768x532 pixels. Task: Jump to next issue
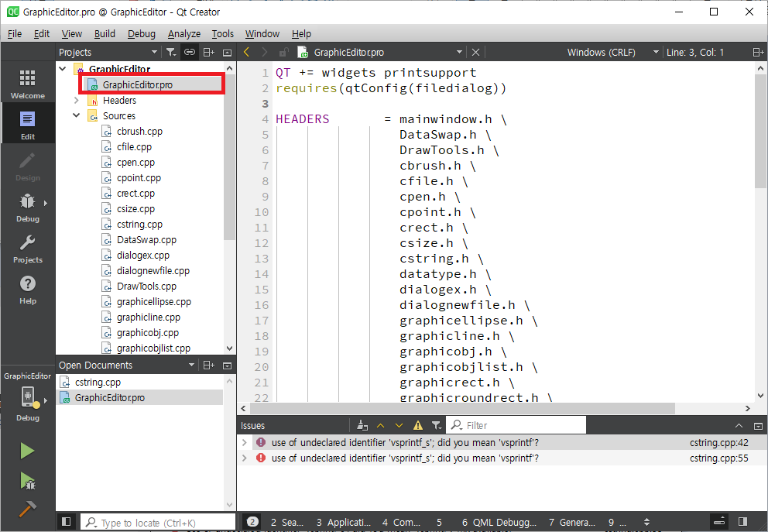[399, 425]
